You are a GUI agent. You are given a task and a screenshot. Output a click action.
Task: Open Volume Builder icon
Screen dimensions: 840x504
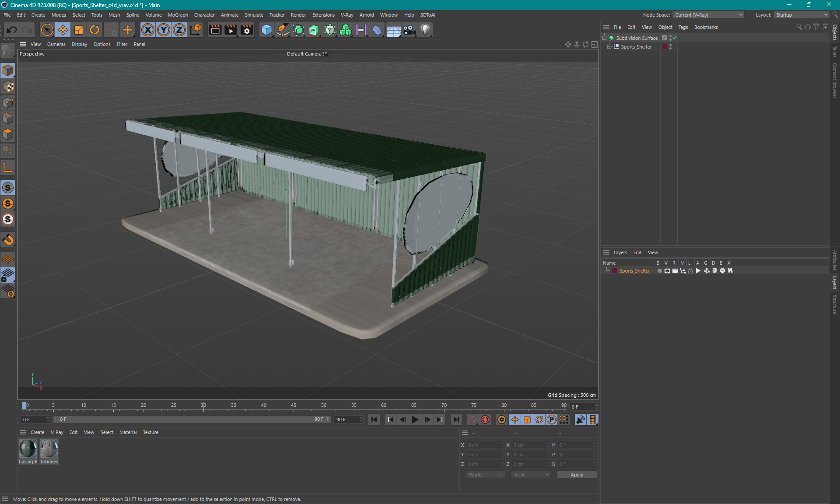[x=346, y=30]
